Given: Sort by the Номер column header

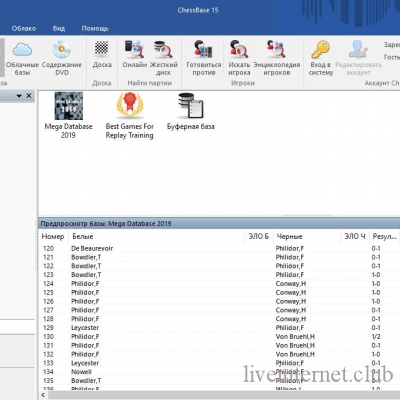Looking at the screenshot, I should [x=53, y=237].
